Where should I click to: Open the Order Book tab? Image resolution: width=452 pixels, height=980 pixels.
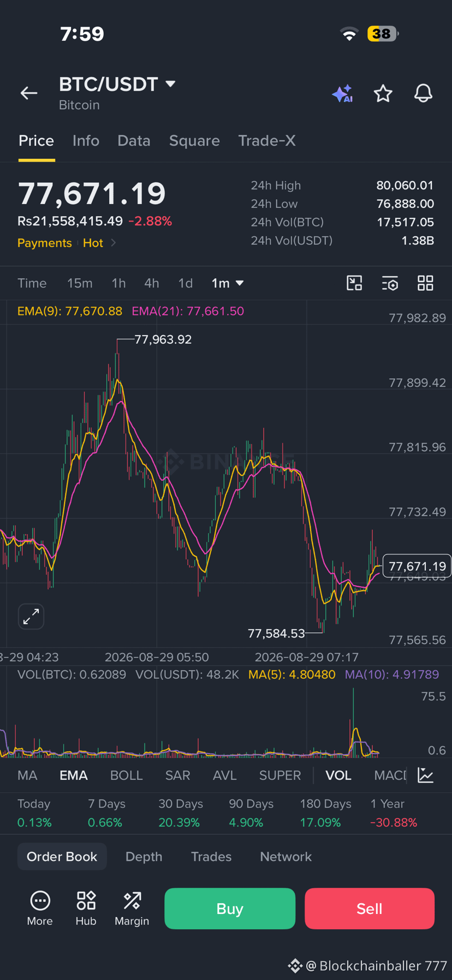(x=62, y=857)
